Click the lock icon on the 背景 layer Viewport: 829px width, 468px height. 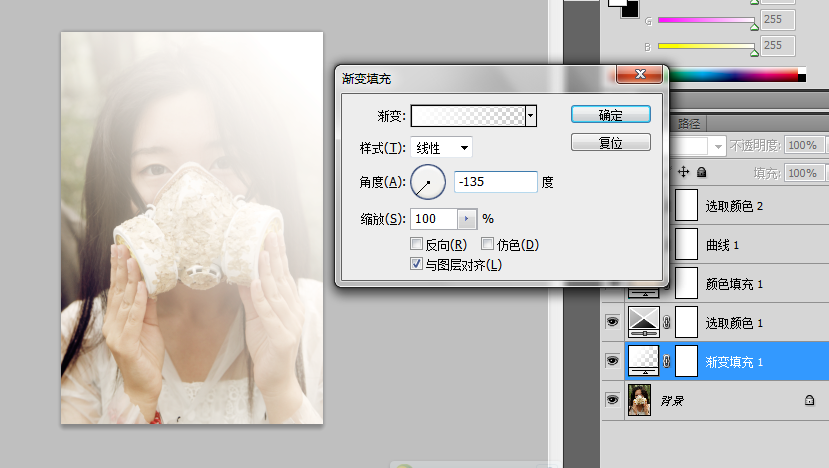[x=809, y=400]
